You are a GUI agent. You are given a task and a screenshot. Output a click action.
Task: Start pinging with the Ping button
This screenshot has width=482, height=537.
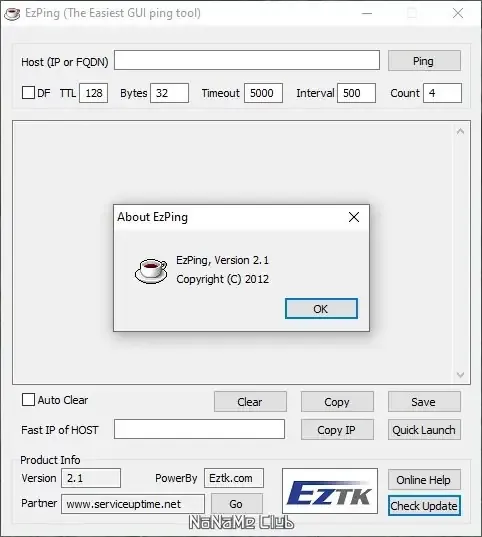424,61
